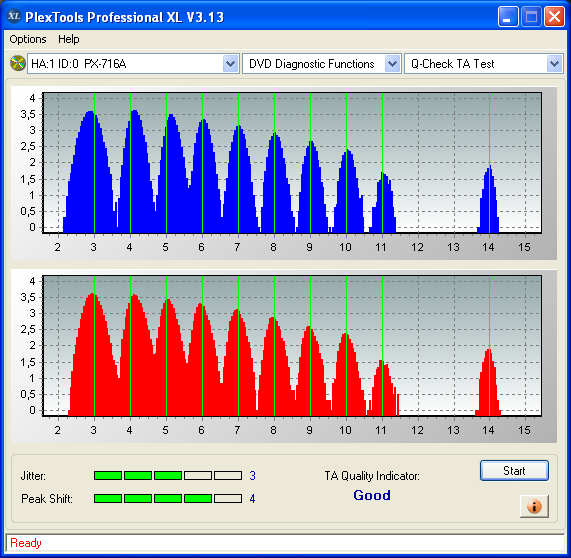
Task: Click the blue histogram peak at 11
Action: pyautogui.click(x=382, y=202)
